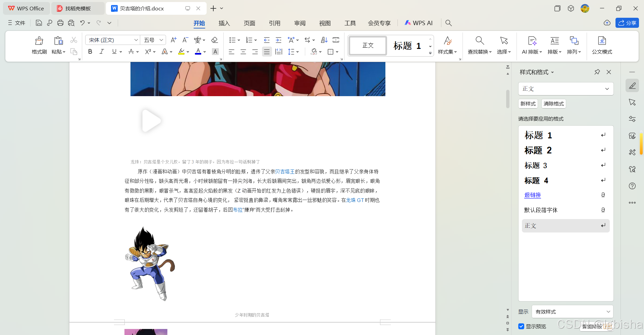Click the Cut scissors icon
Image resolution: width=644 pixels, height=335 pixels.
click(74, 40)
